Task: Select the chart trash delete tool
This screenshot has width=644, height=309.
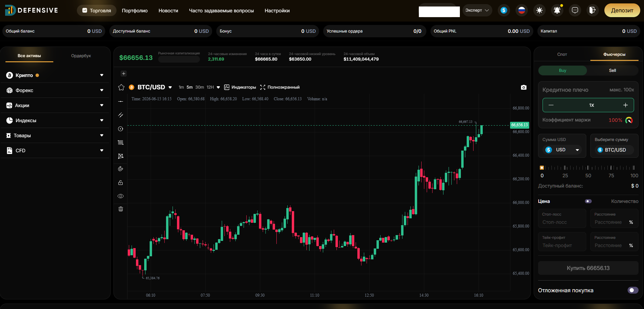Action: tap(121, 209)
